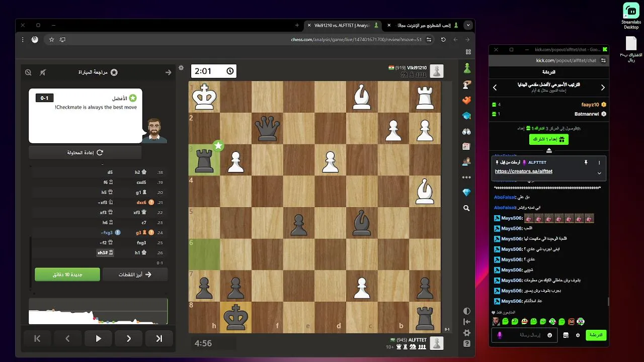Click the evaluation graph under the move list
644x362 pixels.
click(98, 311)
